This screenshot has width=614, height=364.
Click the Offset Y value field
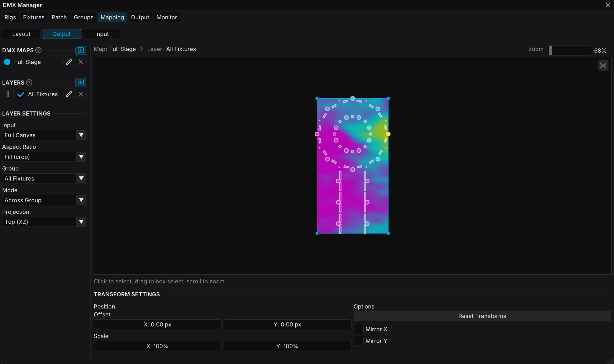click(287, 324)
